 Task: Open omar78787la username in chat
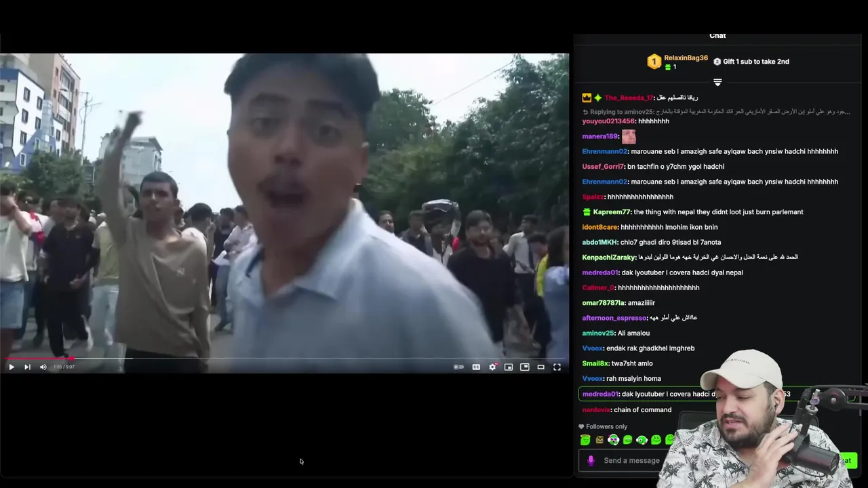coord(603,303)
